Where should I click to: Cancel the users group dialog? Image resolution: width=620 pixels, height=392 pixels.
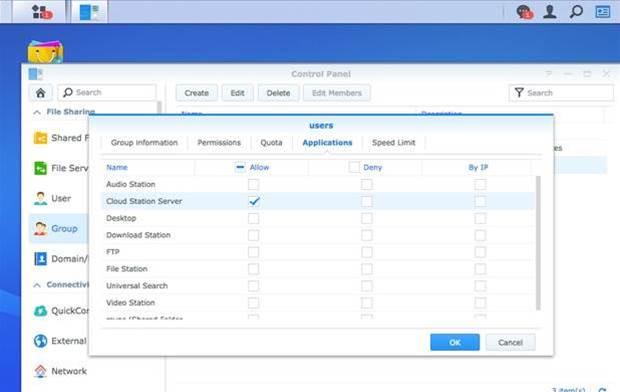510,343
